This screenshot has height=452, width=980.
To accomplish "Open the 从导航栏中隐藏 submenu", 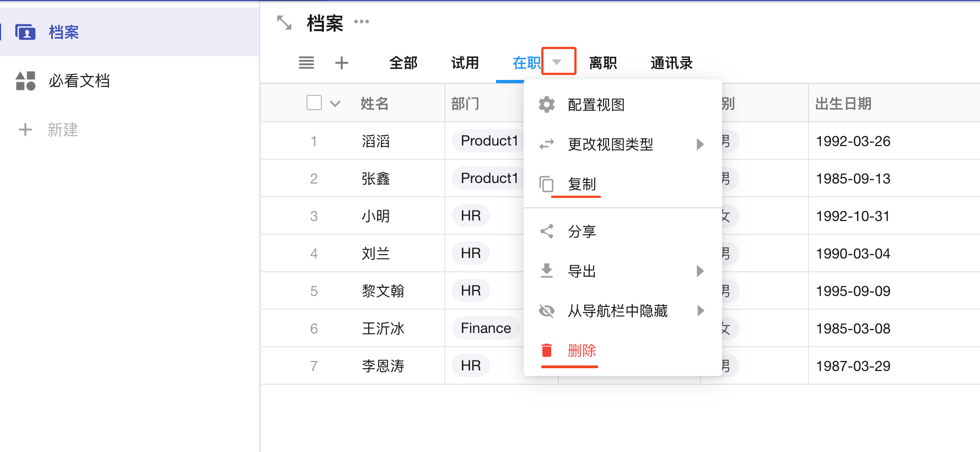I will coord(700,311).
